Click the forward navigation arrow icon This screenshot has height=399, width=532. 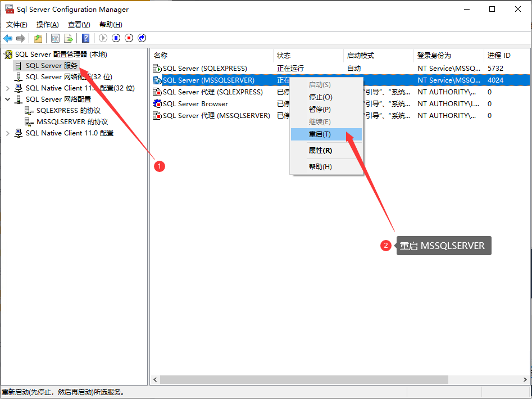(21, 38)
